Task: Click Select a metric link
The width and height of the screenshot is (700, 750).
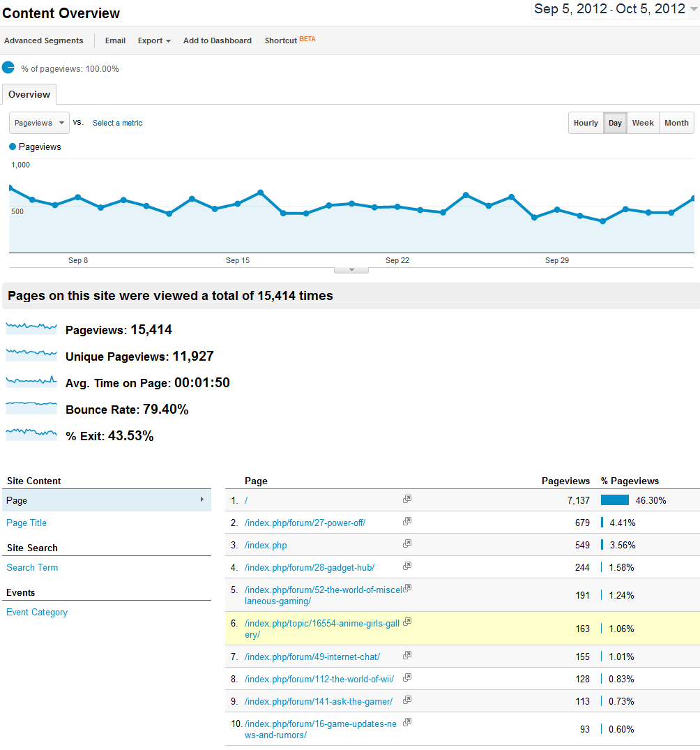Action: click(117, 123)
